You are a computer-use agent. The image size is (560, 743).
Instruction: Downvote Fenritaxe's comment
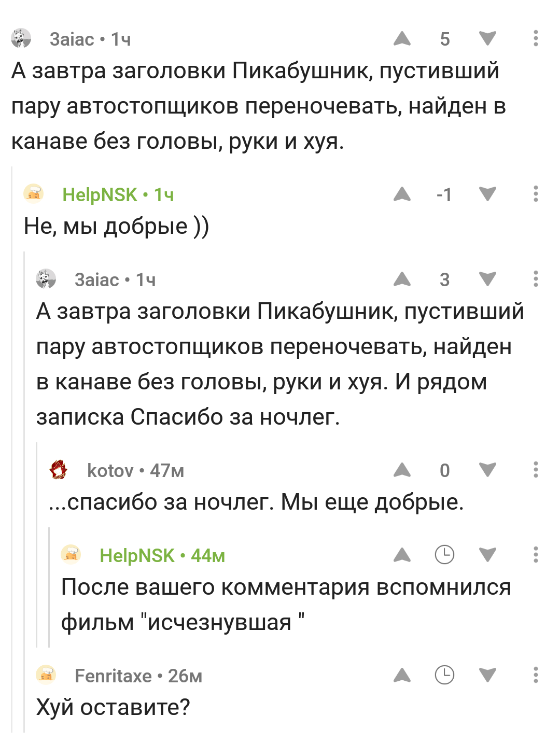[487, 676]
